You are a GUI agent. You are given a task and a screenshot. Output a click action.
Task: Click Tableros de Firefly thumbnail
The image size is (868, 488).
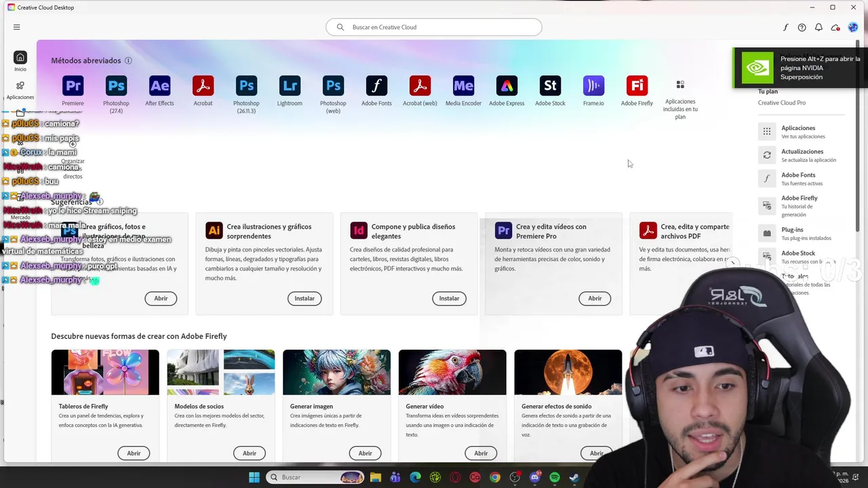(x=105, y=372)
